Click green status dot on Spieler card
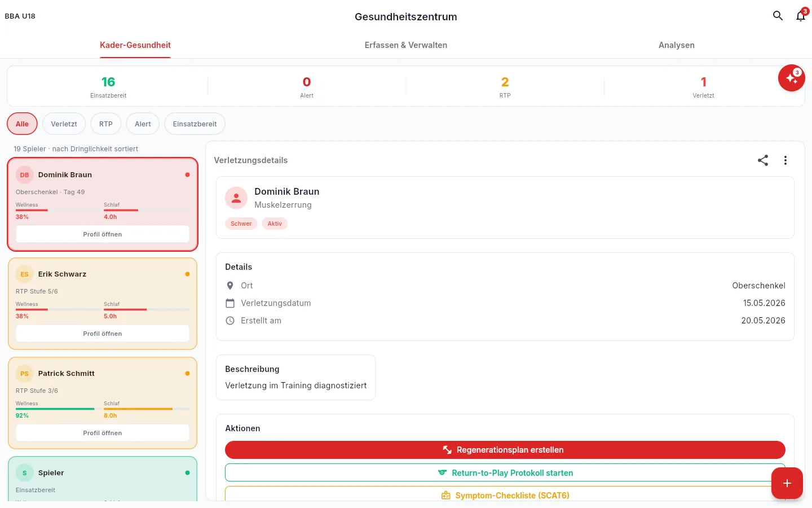812x508 pixels. tap(187, 473)
